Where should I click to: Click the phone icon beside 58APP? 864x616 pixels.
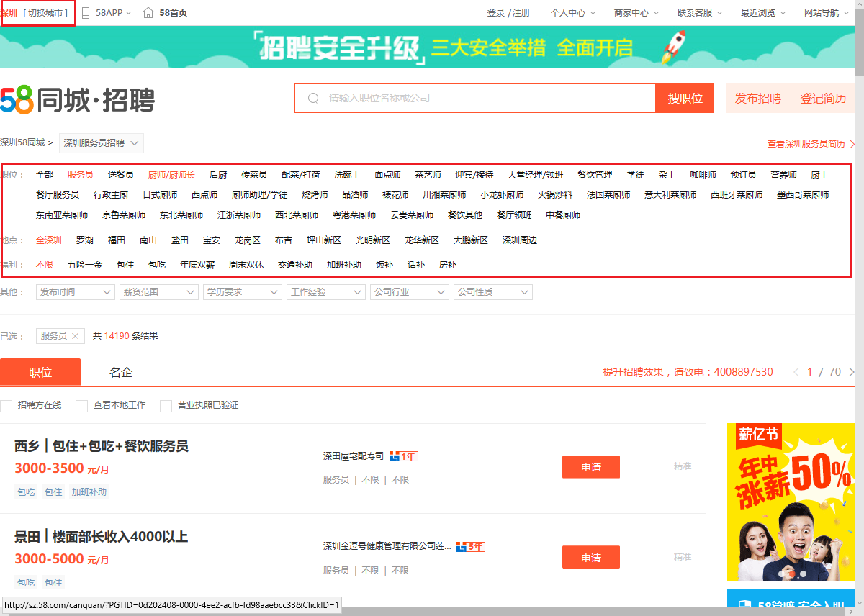click(x=86, y=13)
